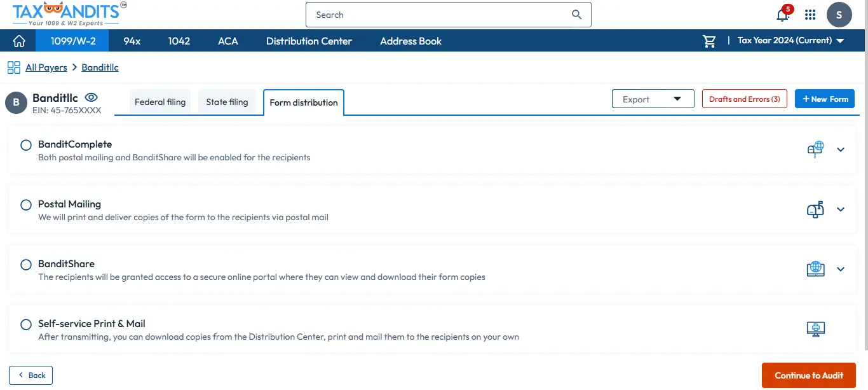Open the Address Book menu
The height and width of the screenshot is (390, 868).
click(x=411, y=41)
